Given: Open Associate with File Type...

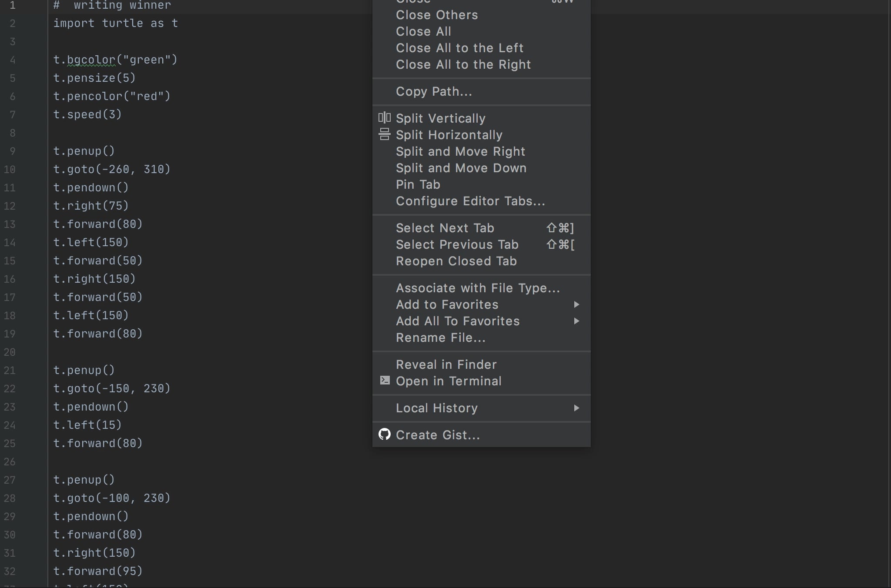Looking at the screenshot, I should (x=482, y=288).
